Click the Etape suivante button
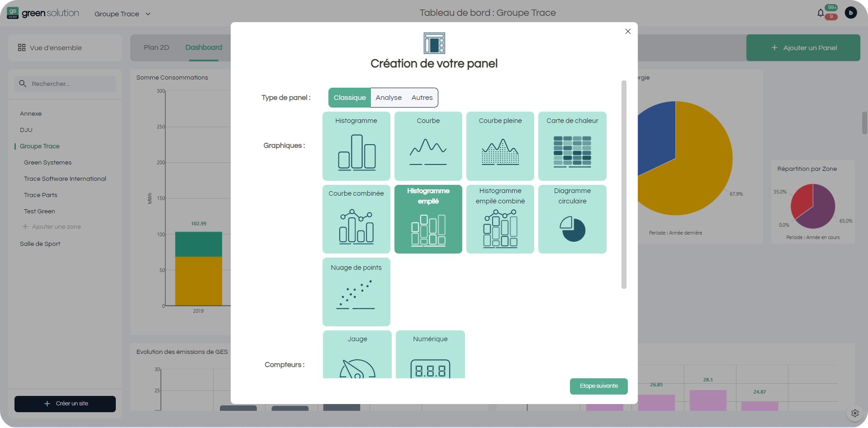This screenshot has height=428, width=868. (598, 386)
